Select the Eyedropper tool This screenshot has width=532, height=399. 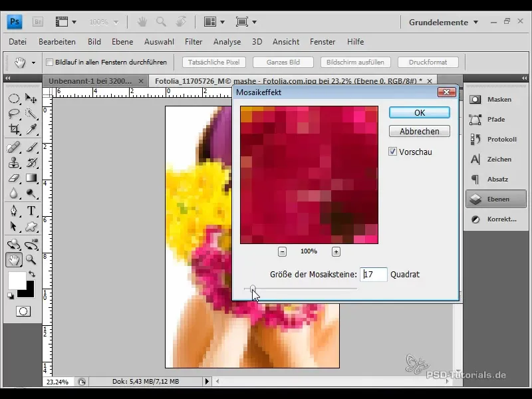[x=31, y=129]
